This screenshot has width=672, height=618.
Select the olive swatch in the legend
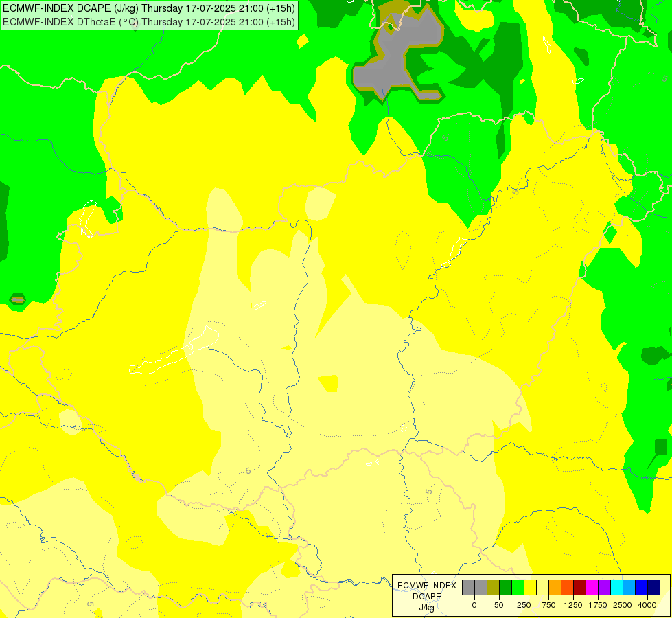click(494, 587)
